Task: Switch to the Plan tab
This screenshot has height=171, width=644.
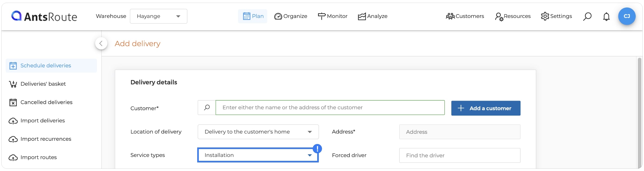Action: [253, 16]
